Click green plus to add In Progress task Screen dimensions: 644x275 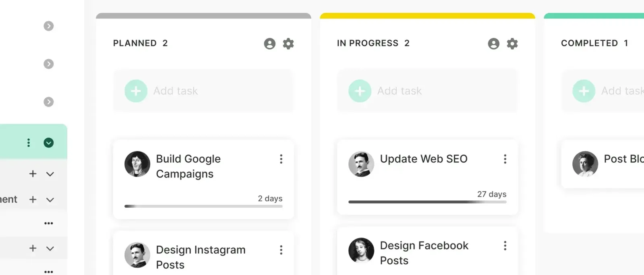(x=360, y=91)
